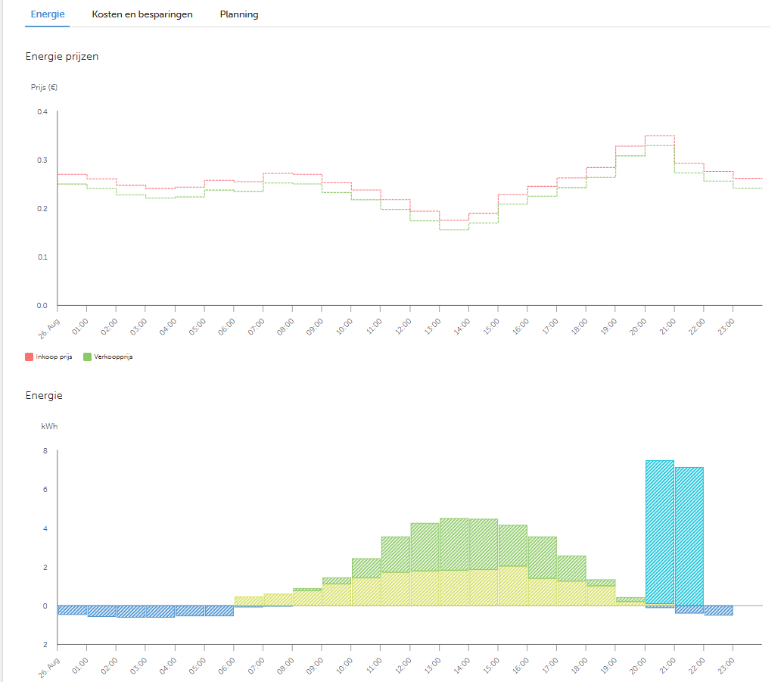The width and height of the screenshot is (784, 682).
Task: Toggle the Inkoop prijs legend label
Action: point(54,357)
